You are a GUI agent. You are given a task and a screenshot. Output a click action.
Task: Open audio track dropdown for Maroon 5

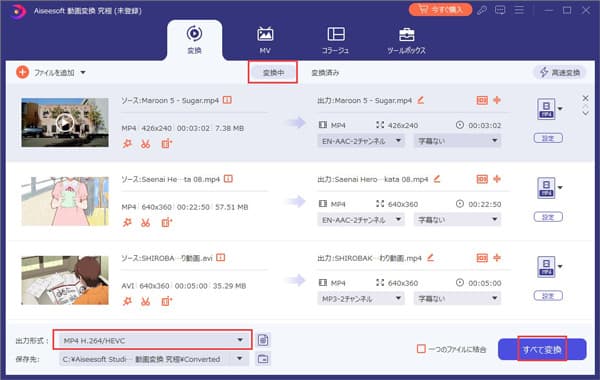point(361,141)
